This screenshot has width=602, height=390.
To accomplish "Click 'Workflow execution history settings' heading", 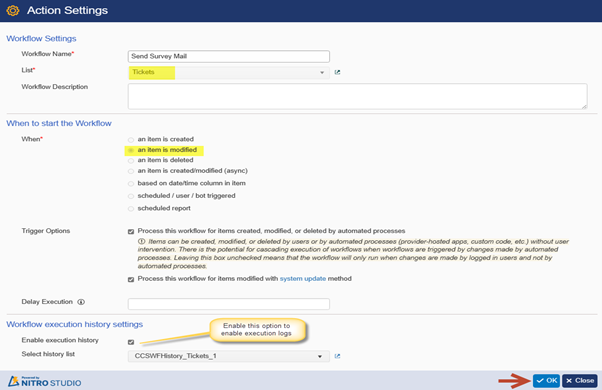I will [x=74, y=324].
